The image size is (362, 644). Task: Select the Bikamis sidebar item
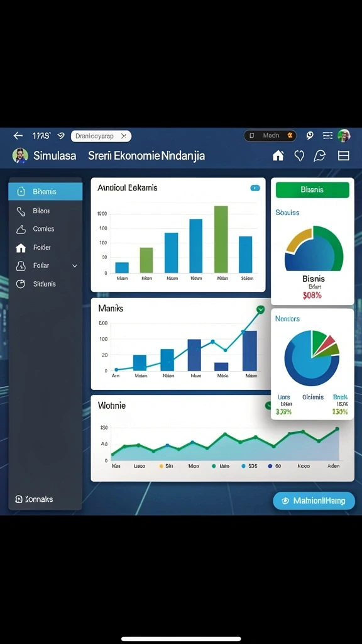tap(45, 191)
